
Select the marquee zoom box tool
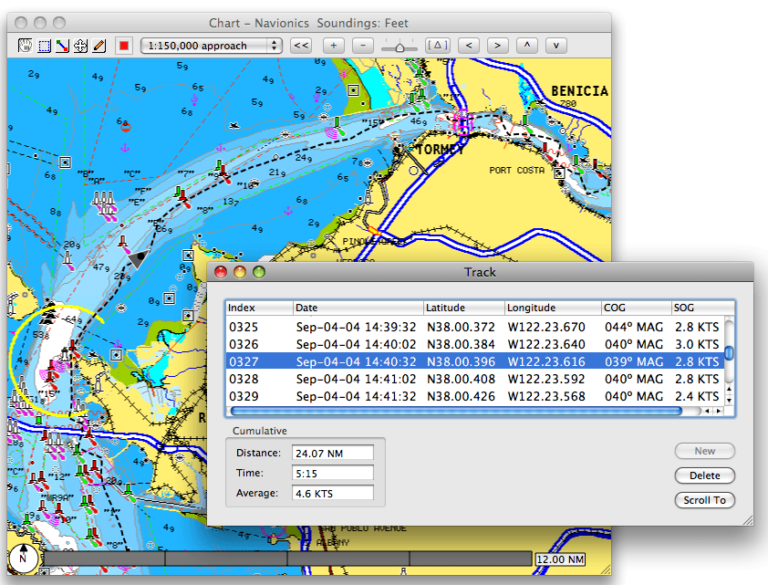[44, 45]
